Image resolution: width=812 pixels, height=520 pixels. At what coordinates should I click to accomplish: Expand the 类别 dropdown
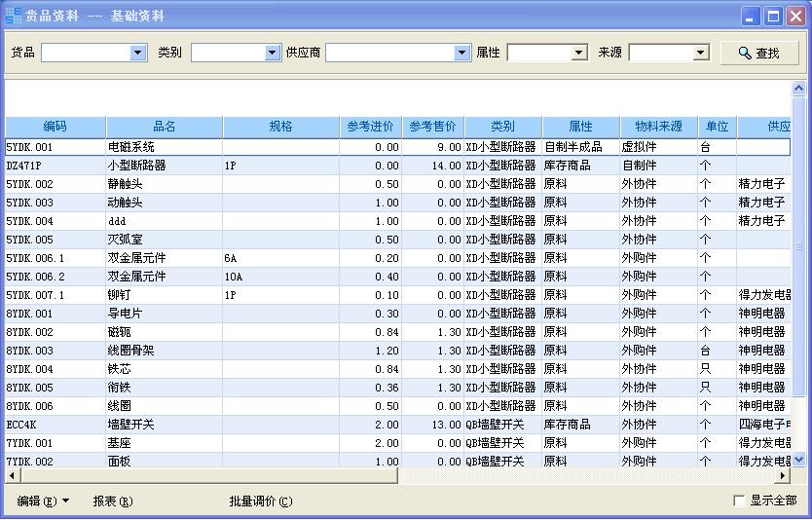click(x=272, y=53)
